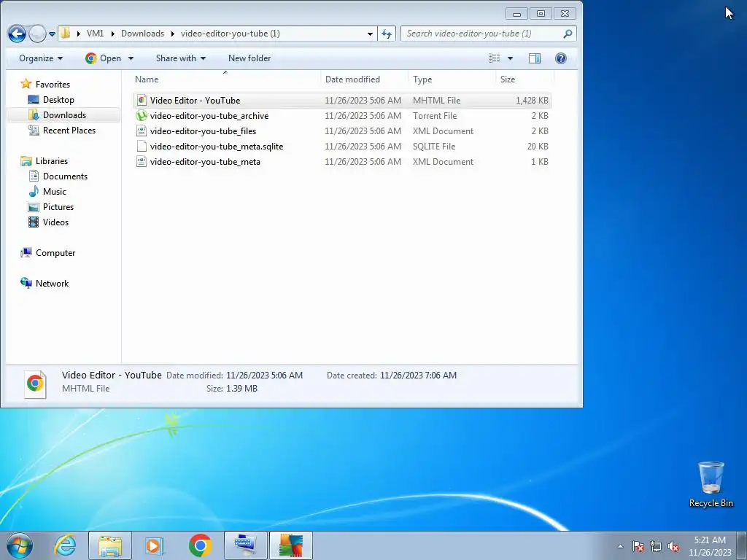The height and width of the screenshot is (560, 747).
Task: Click XML icon of video-editor-you-tube_files
Action: (141, 131)
